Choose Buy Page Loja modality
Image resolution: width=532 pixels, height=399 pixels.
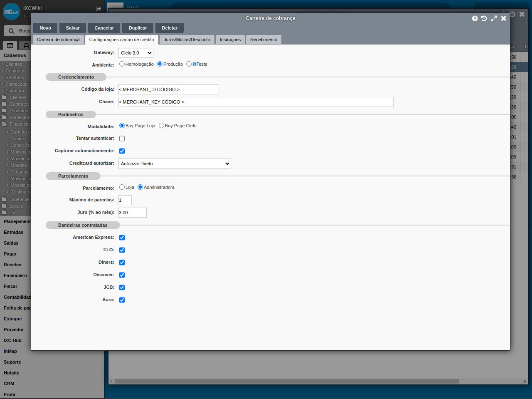tap(122, 126)
